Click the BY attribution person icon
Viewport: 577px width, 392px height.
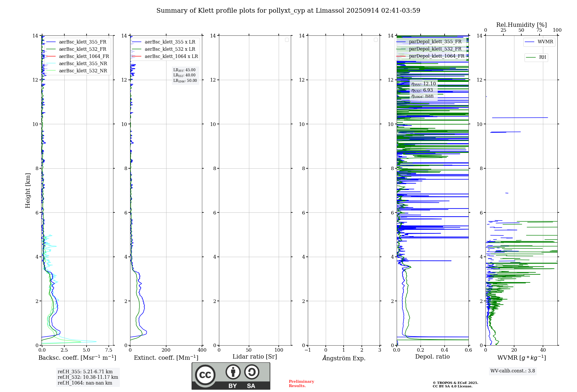point(233,372)
